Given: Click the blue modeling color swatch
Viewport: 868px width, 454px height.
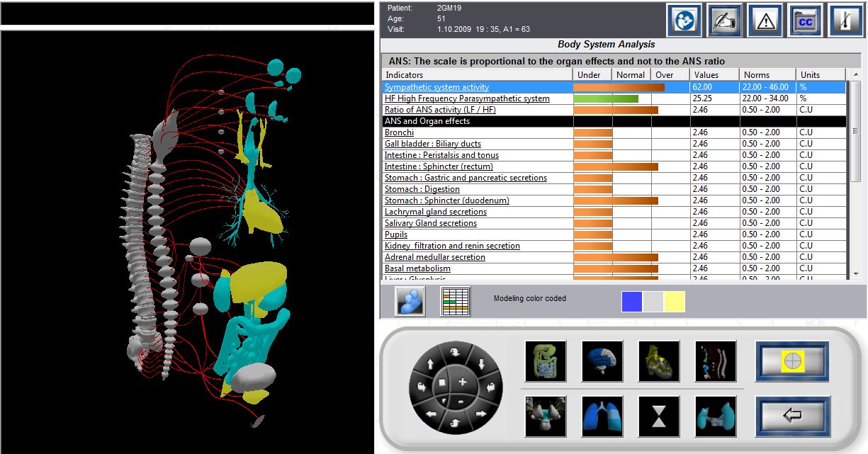Looking at the screenshot, I should point(632,302).
